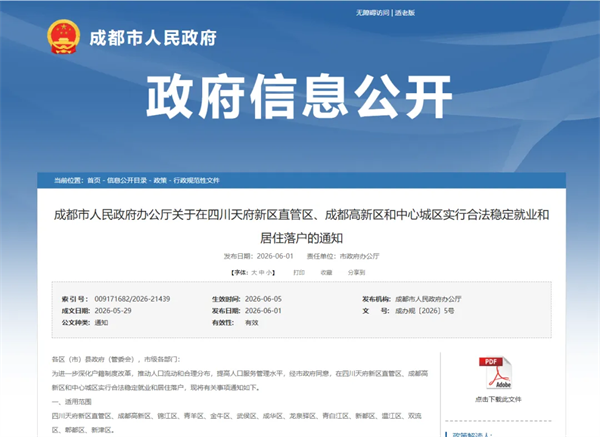Click the national emblem logo
The width and height of the screenshot is (600, 437).
[64, 37]
